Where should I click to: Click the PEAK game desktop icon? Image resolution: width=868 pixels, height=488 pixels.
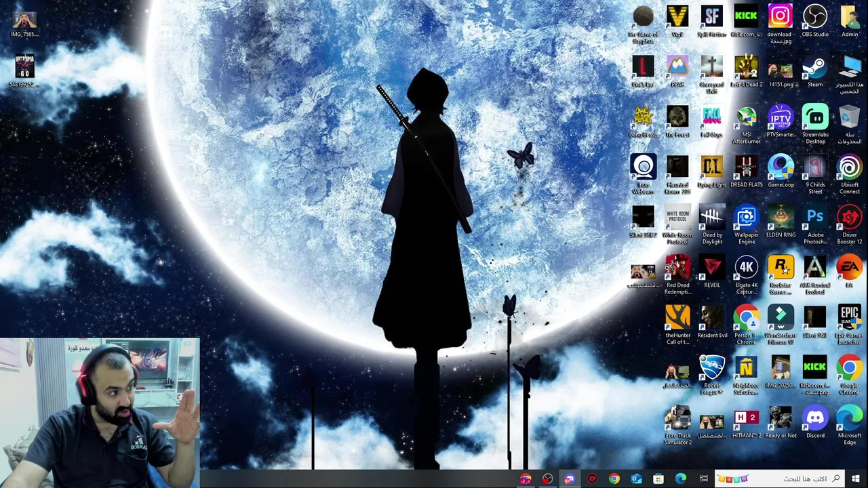pos(677,71)
